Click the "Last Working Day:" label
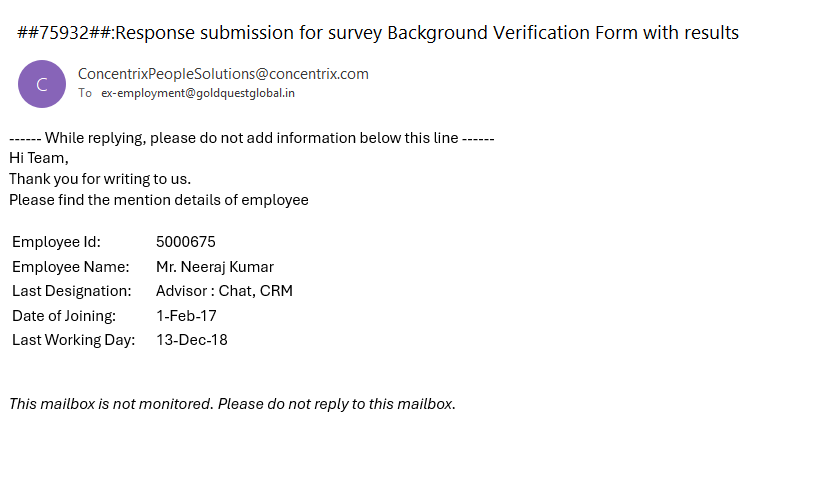 (x=73, y=340)
